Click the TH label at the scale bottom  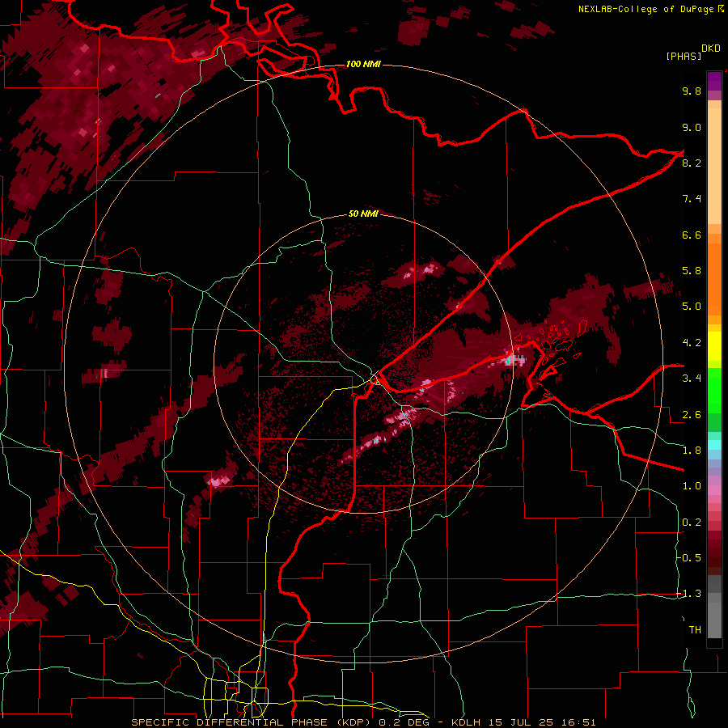coord(695,630)
